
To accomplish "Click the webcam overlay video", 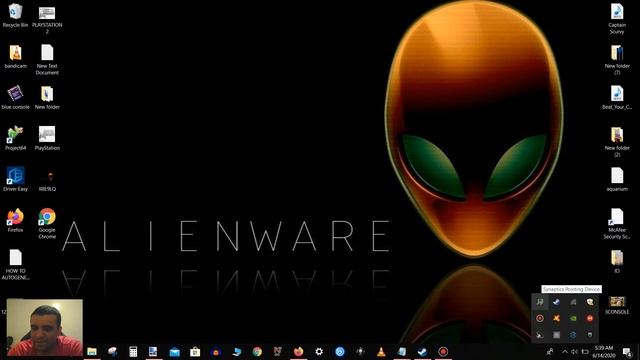I will click(45, 327).
